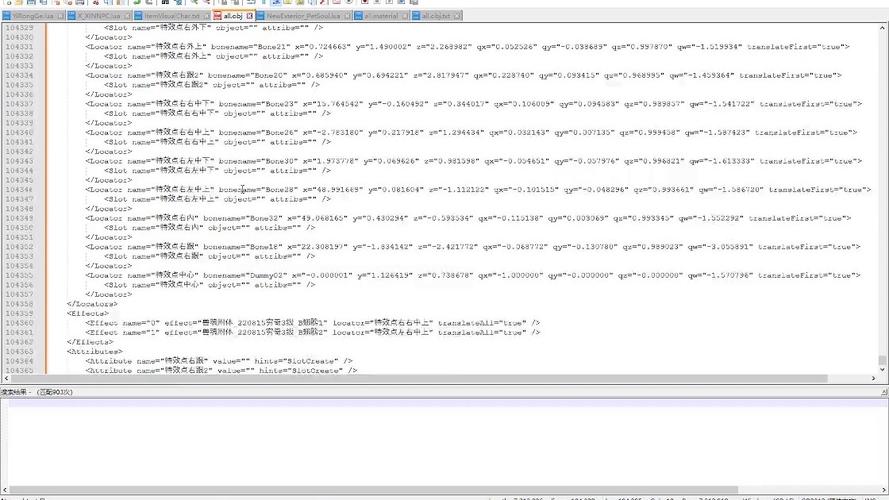This screenshot has width=889, height=500.
Task: Switch to the all.obj.txt tab
Action: point(436,17)
